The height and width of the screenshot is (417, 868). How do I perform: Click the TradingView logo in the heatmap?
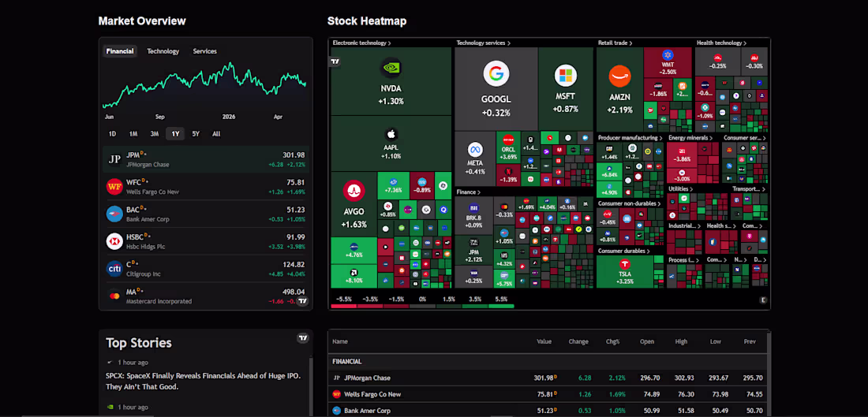(x=335, y=62)
